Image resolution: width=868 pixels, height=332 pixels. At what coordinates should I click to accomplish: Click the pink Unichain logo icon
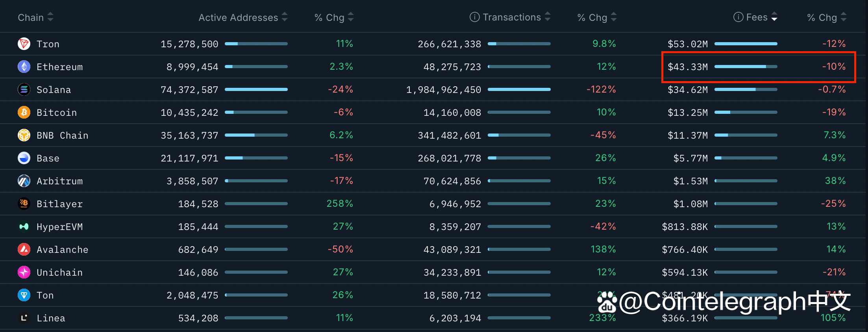coord(24,272)
